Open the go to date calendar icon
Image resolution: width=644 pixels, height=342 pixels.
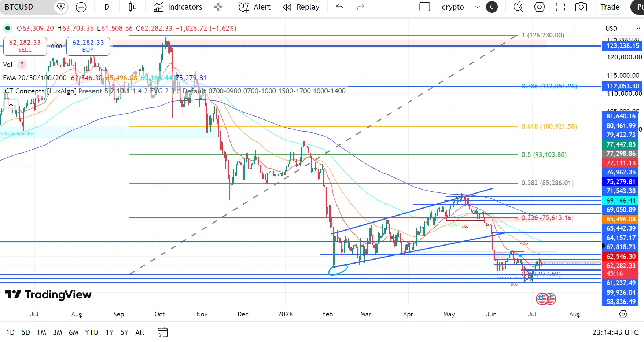coord(162,332)
